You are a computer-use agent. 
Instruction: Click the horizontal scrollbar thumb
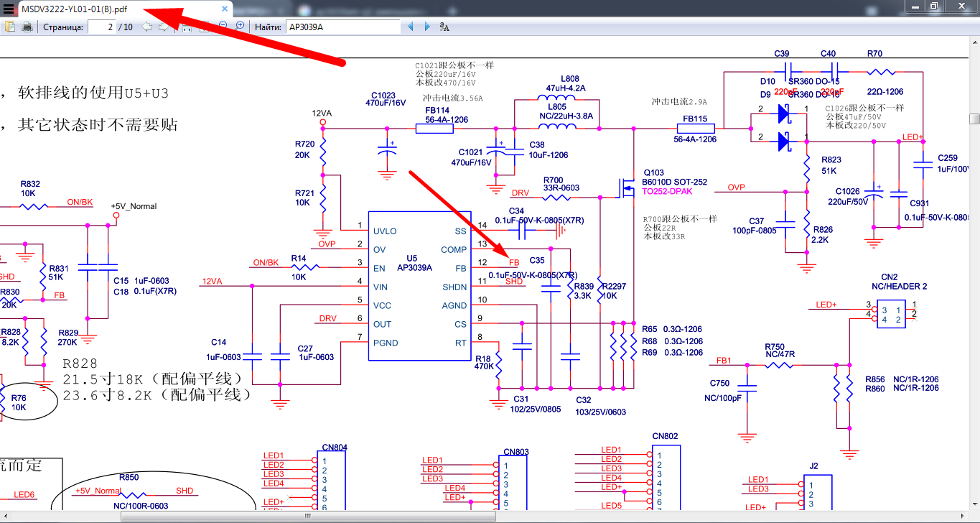309,517
